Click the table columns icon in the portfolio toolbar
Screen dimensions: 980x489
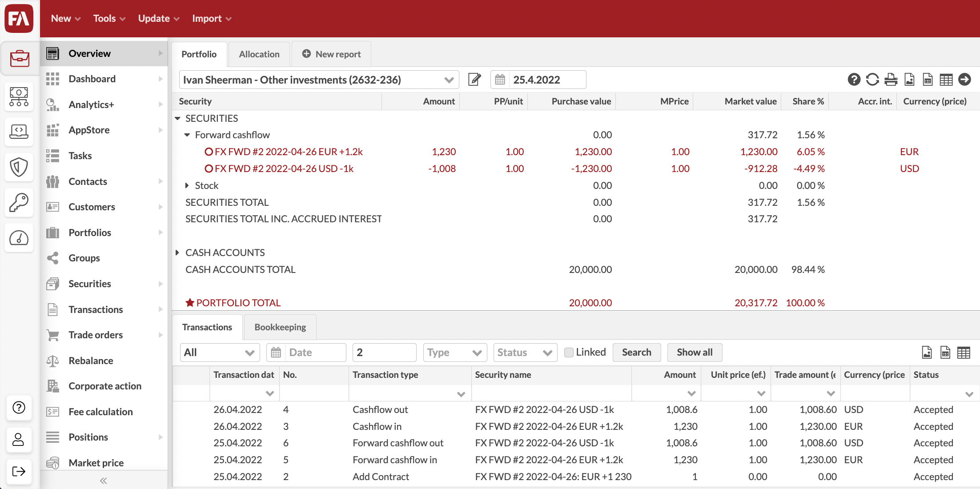click(x=946, y=80)
